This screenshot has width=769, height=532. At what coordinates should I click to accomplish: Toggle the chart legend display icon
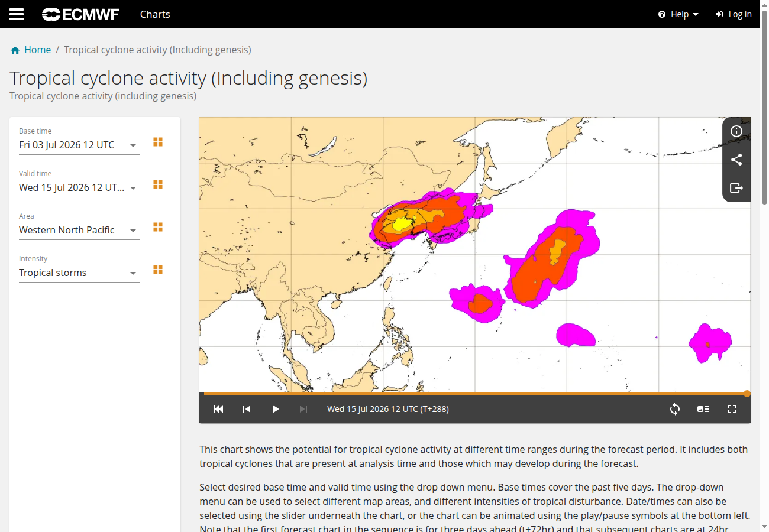tap(703, 409)
